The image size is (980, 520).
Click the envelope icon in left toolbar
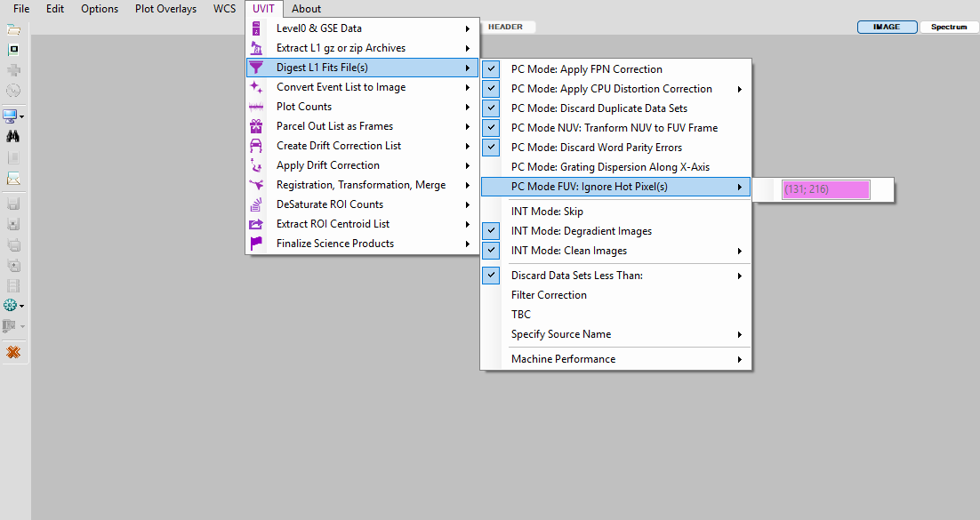(x=13, y=180)
